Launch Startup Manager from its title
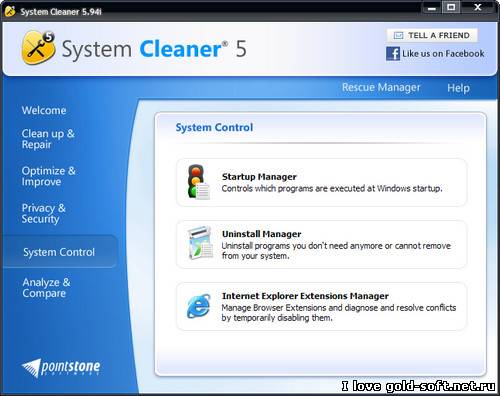 click(x=259, y=177)
